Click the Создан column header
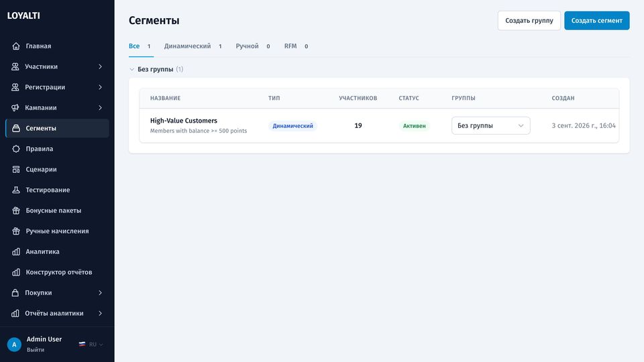The width and height of the screenshot is (644, 362). click(x=563, y=98)
